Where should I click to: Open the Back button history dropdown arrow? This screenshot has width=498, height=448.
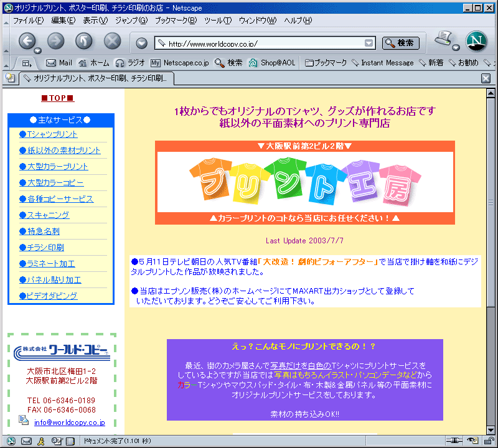[x=38, y=50]
